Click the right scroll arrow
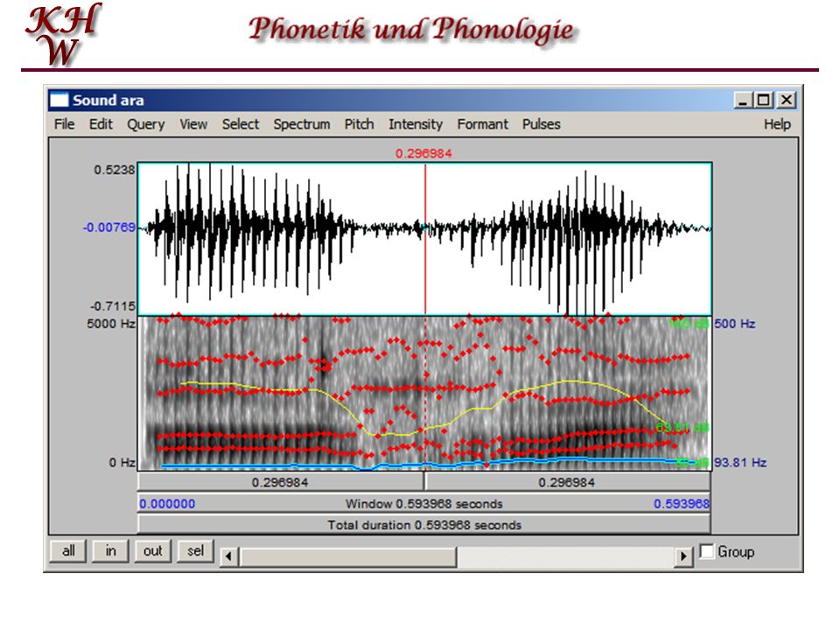Screen dimensions: 840x630 683,556
